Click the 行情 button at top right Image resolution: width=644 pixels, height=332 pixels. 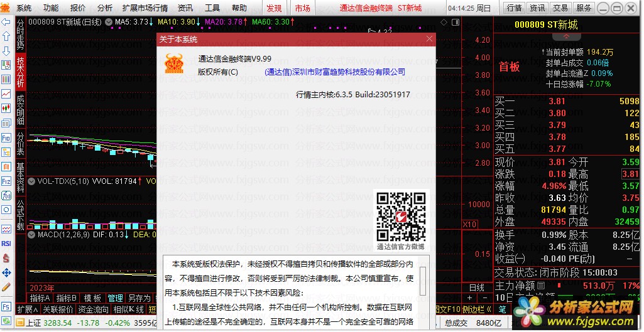(514, 8)
